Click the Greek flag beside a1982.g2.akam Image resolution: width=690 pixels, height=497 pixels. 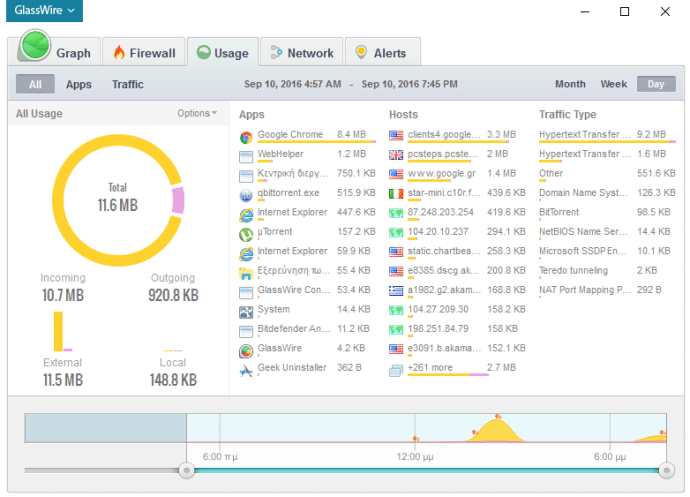pyautogui.click(x=396, y=291)
